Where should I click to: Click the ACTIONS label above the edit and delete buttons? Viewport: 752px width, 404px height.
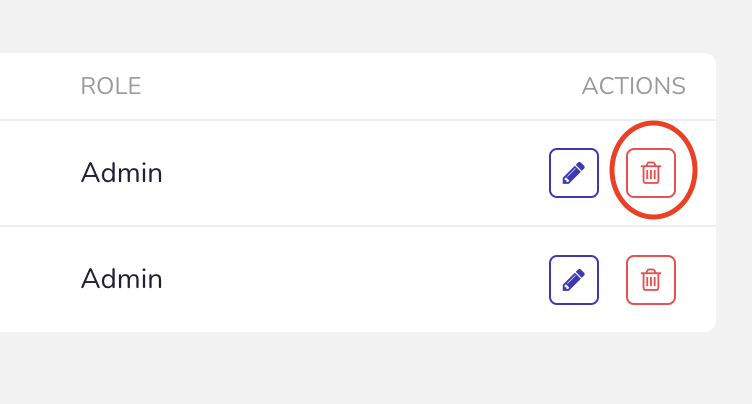(x=634, y=86)
